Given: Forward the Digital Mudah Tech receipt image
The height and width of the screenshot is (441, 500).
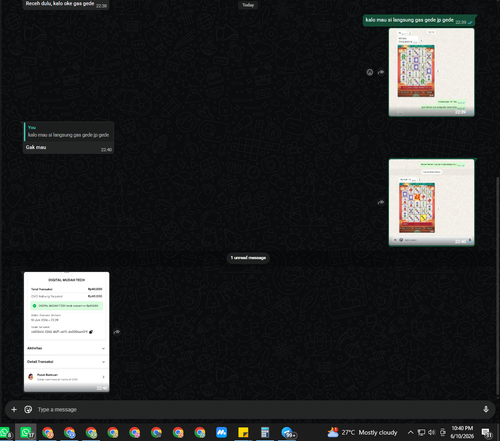Looking at the screenshot, I should coord(117,332).
